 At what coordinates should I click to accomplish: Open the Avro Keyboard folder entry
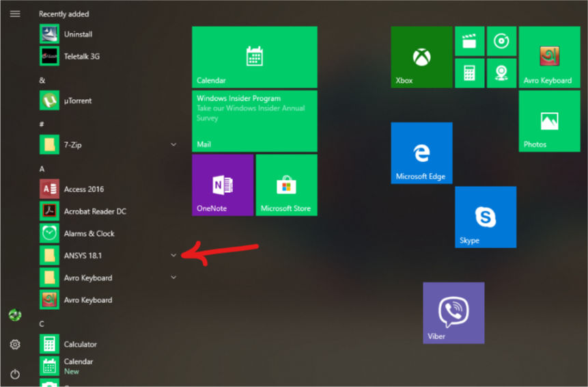pyautogui.click(x=109, y=278)
